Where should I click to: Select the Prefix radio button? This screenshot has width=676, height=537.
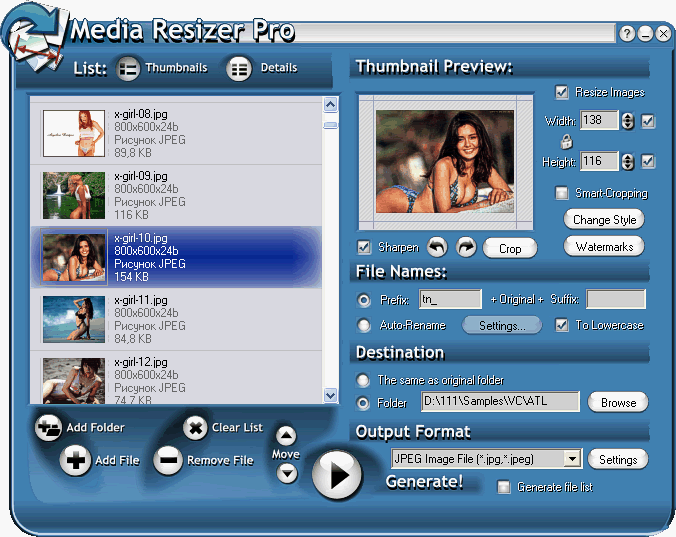pos(364,300)
